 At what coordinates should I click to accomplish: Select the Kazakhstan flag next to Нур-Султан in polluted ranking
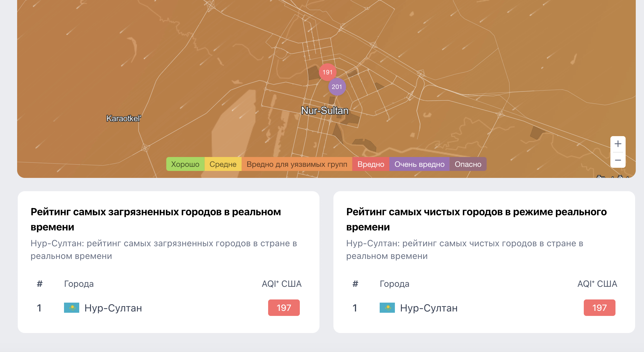point(72,308)
